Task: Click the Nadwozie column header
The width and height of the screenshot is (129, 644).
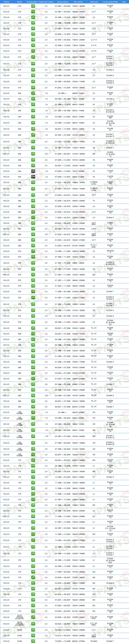Action: click(94, 2)
